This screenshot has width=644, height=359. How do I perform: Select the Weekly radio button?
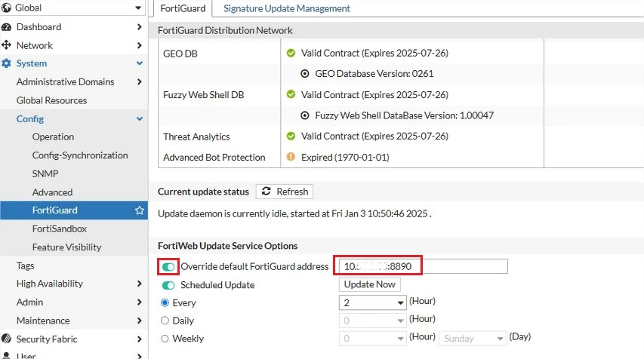pos(165,339)
